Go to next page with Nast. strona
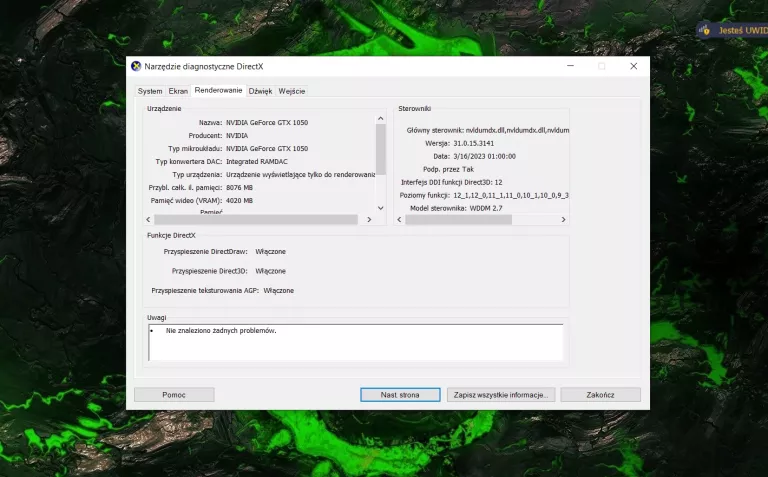768x477 pixels. pos(400,395)
